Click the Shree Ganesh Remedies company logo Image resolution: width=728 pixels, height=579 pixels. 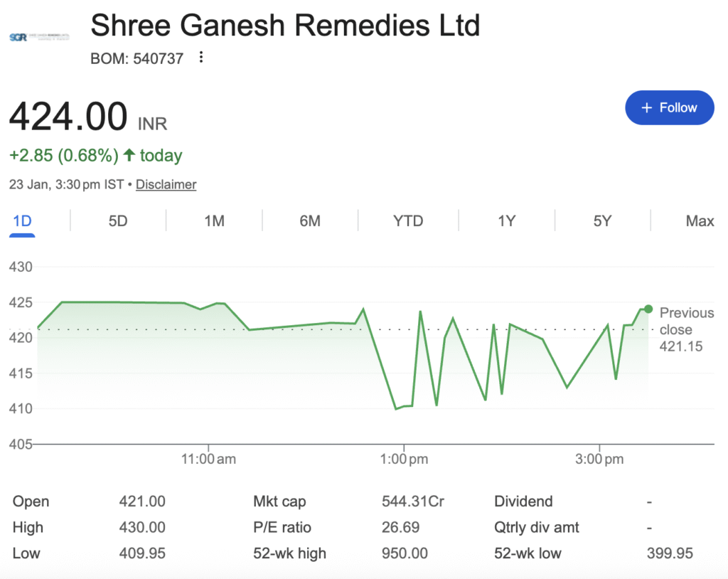coord(39,36)
